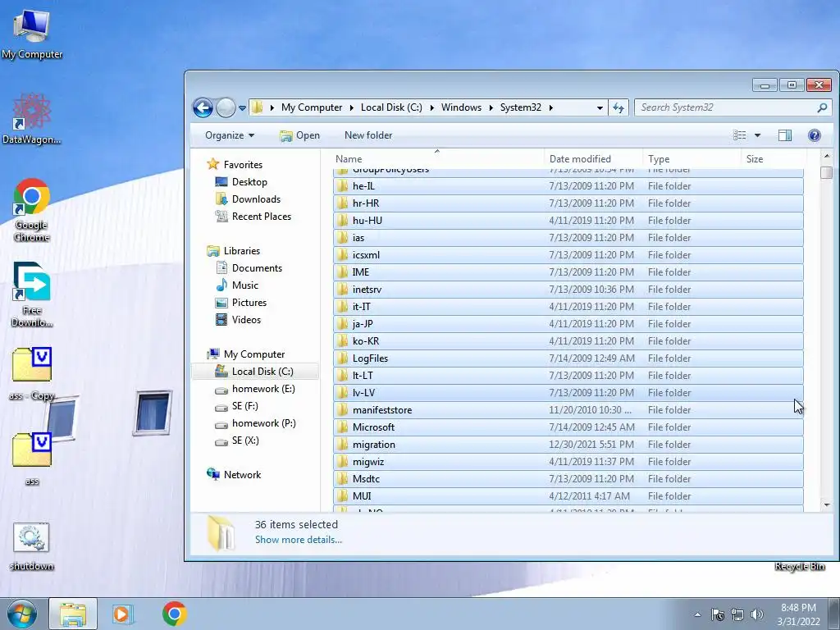Click the Open toolbar button

pyautogui.click(x=299, y=135)
